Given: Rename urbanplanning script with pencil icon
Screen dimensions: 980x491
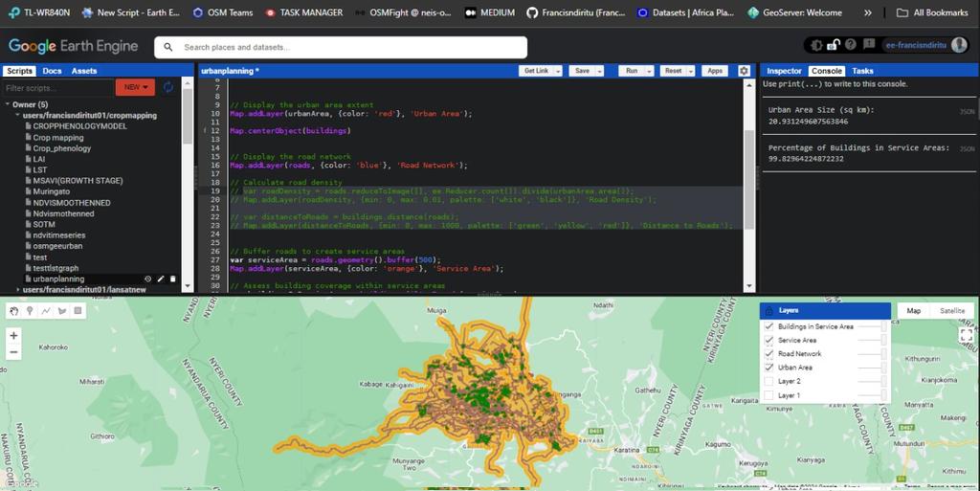Looking at the screenshot, I should point(161,279).
